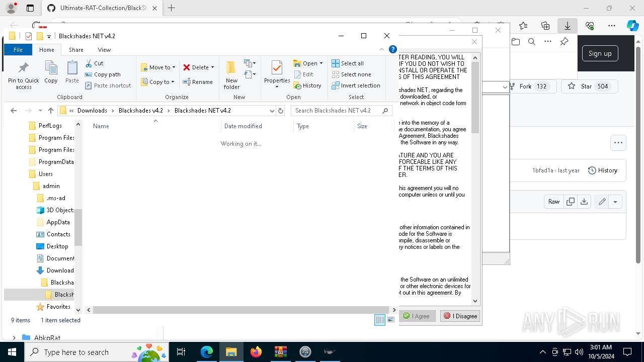The height and width of the screenshot is (362, 644).
Task: Select admin folder in the tree
Action: coord(47,186)
